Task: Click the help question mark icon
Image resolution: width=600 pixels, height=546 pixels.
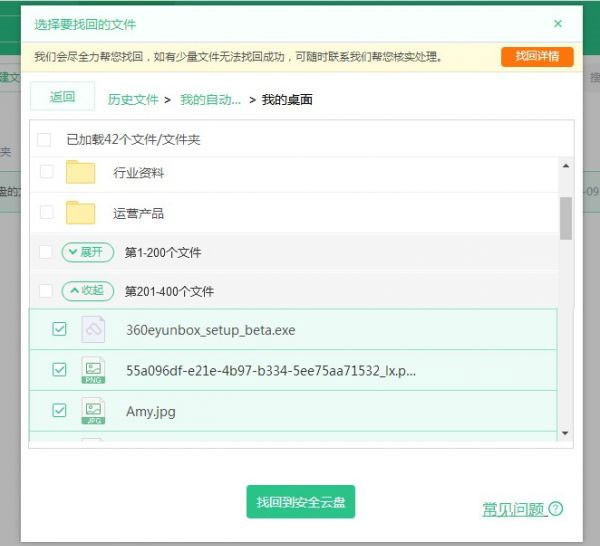Action: pyautogui.click(x=556, y=509)
